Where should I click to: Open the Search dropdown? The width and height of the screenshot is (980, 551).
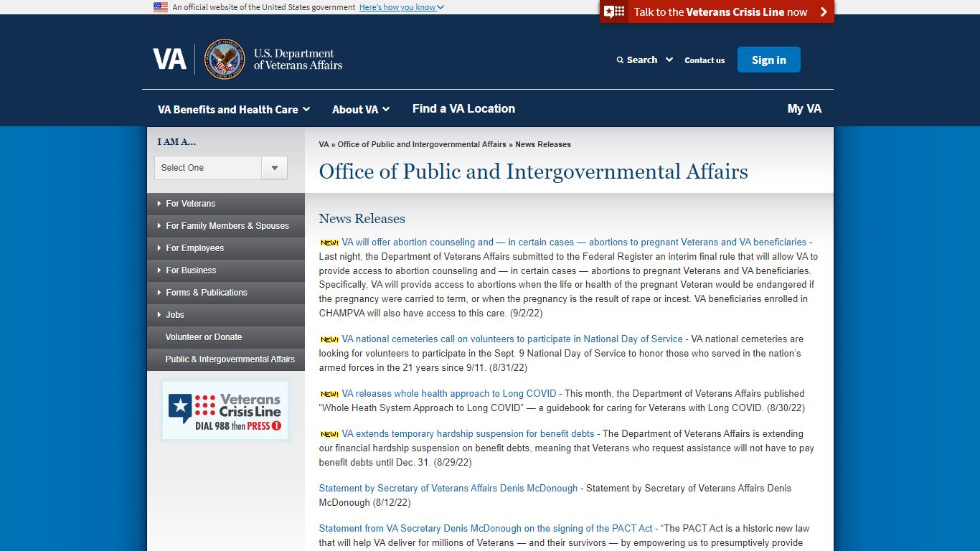tap(644, 60)
